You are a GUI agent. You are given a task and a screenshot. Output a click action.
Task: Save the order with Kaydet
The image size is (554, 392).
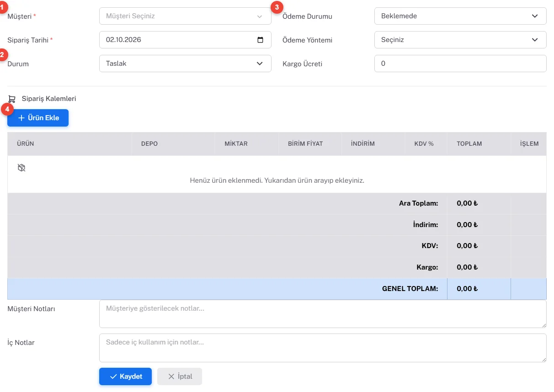click(x=125, y=376)
